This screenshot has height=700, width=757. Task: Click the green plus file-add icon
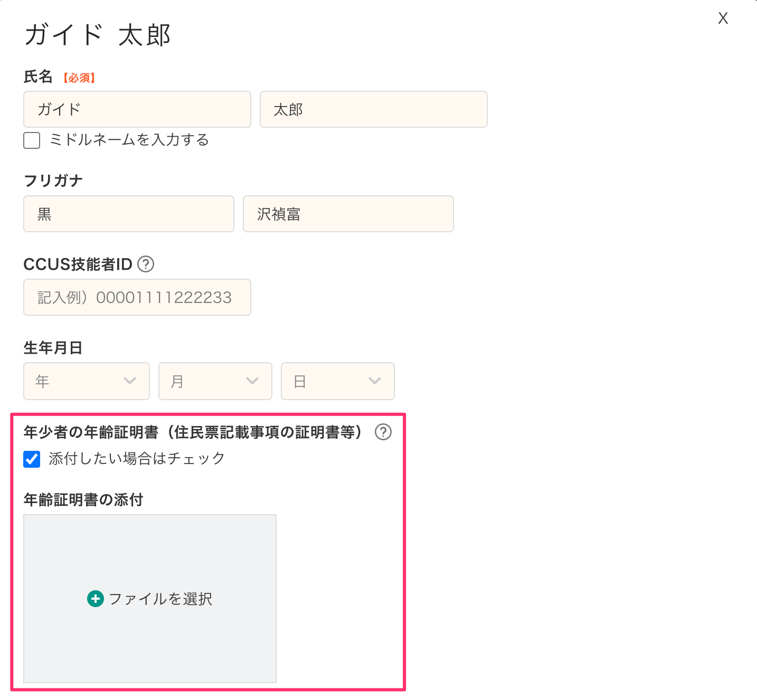(96, 599)
